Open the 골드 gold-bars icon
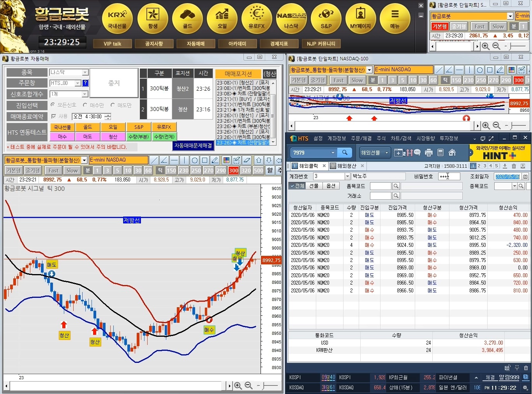Image resolution: width=532 pixels, height=394 pixels. point(187,19)
